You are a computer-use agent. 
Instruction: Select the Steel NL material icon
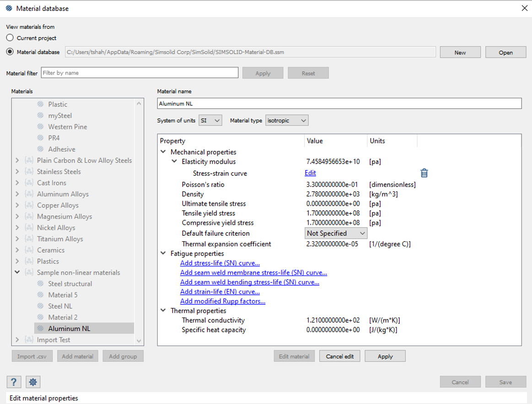[41, 306]
